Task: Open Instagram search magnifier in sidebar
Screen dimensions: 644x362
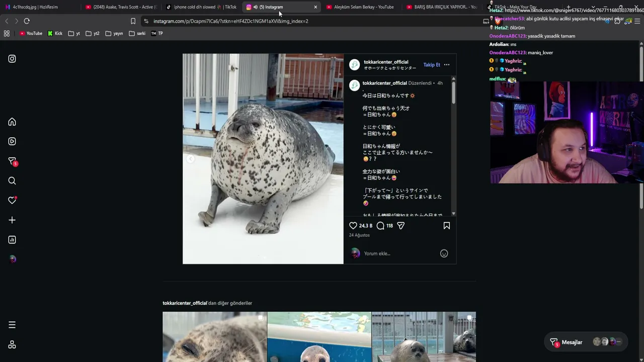Action: (x=12, y=181)
